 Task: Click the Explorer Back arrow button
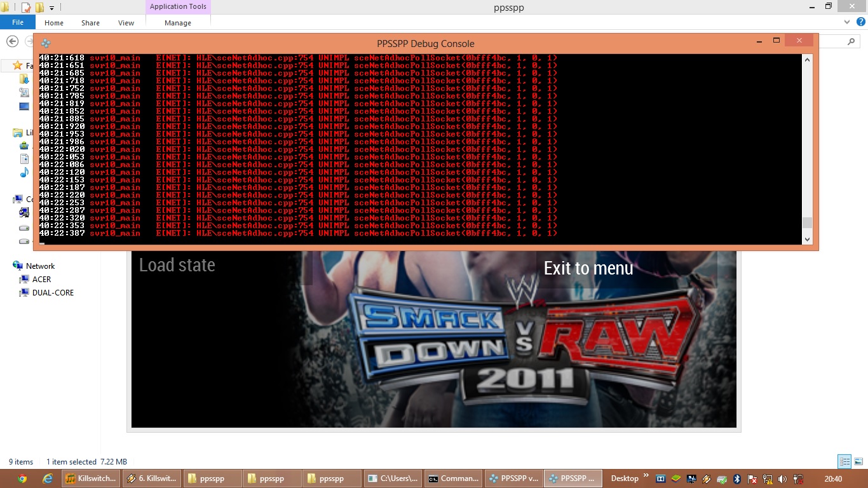pos(12,41)
